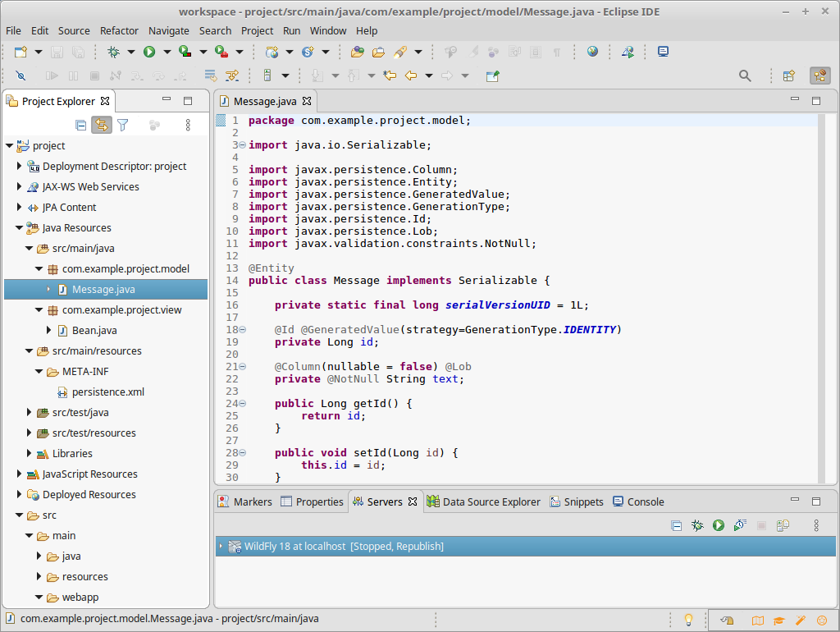Open the Java EE perspective icon top right
The width and height of the screenshot is (840, 632).
(x=820, y=76)
